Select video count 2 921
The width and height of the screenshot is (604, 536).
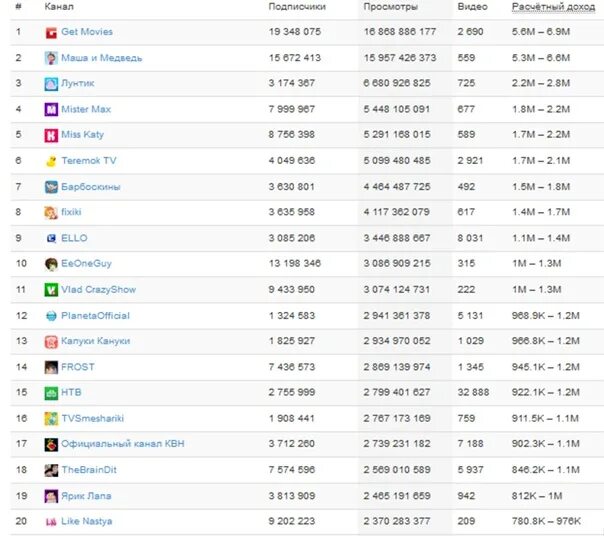coord(470,161)
